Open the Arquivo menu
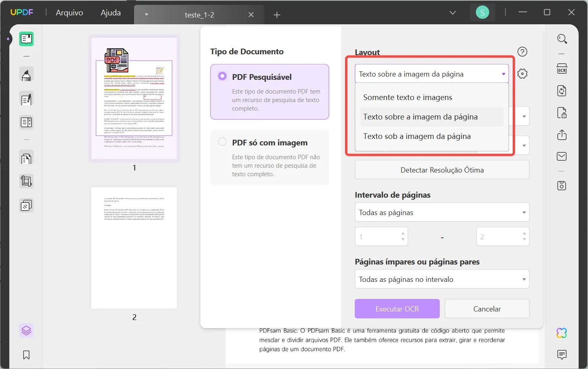Viewport: 588px width, 369px height. 69,13
